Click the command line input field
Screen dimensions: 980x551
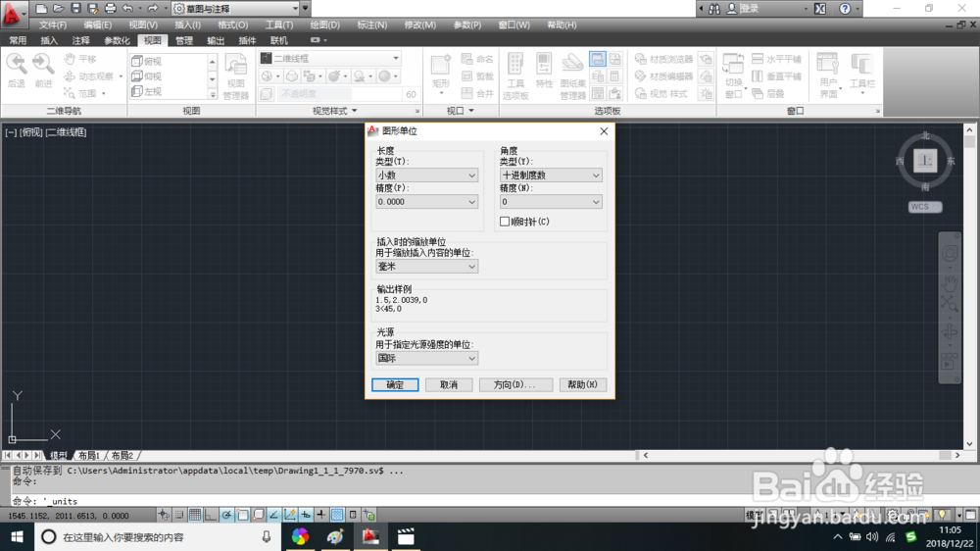click(x=487, y=501)
